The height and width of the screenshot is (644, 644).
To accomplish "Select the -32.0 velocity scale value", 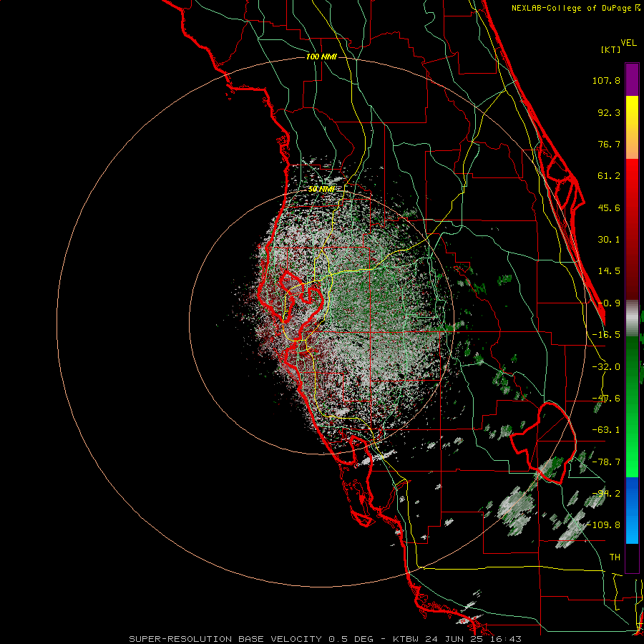I will (606, 367).
